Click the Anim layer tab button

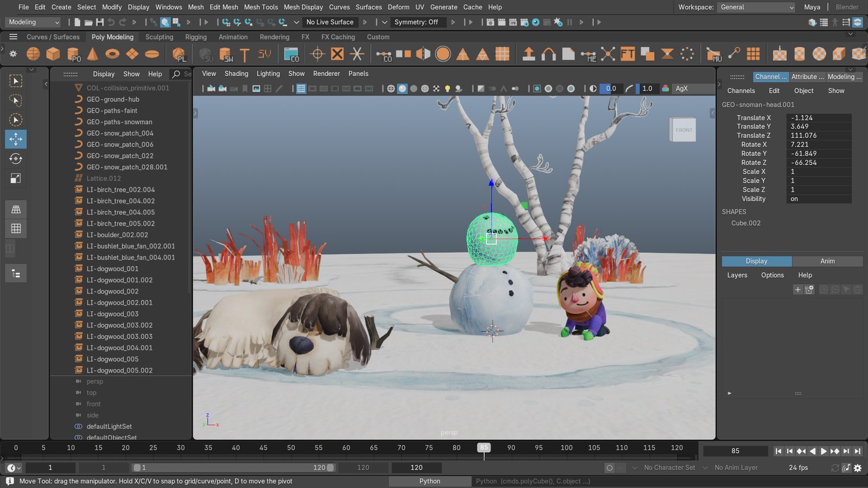point(827,261)
